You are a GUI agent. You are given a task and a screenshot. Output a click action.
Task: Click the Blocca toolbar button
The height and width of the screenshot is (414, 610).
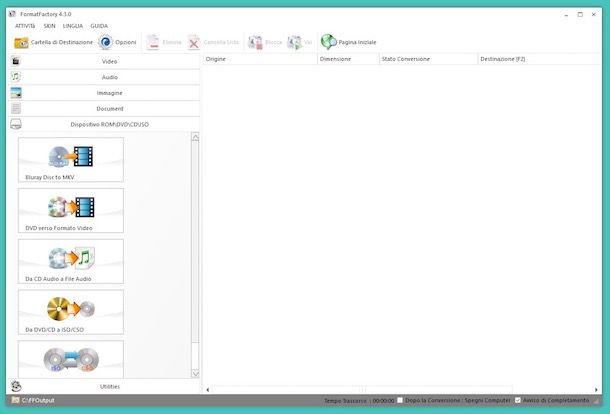point(265,42)
